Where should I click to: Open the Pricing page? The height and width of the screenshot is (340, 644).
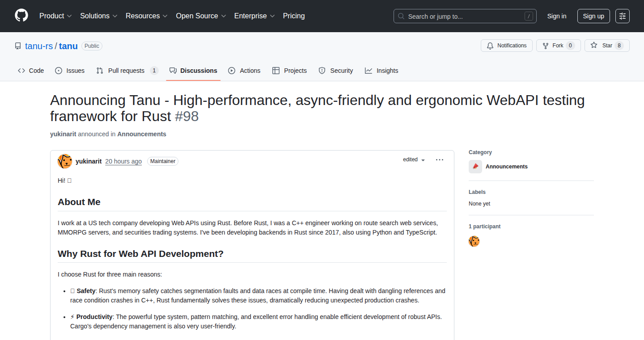point(294,16)
